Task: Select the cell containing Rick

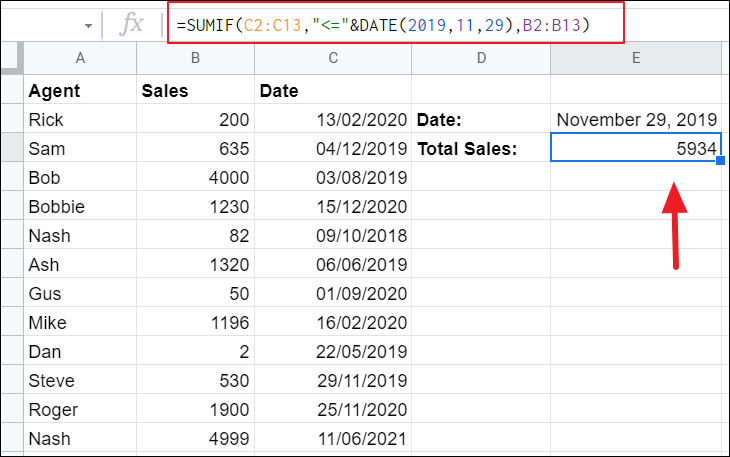Action: pos(80,120)
